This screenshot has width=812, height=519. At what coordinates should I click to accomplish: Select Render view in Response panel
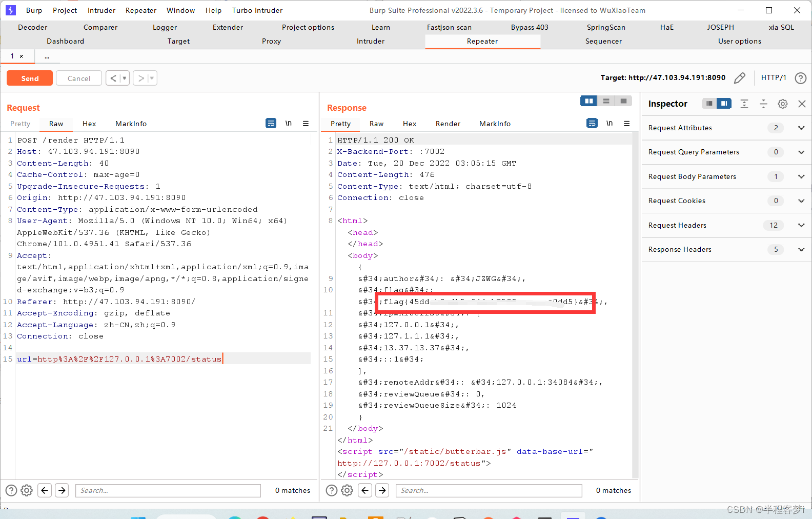click(448, 124)
